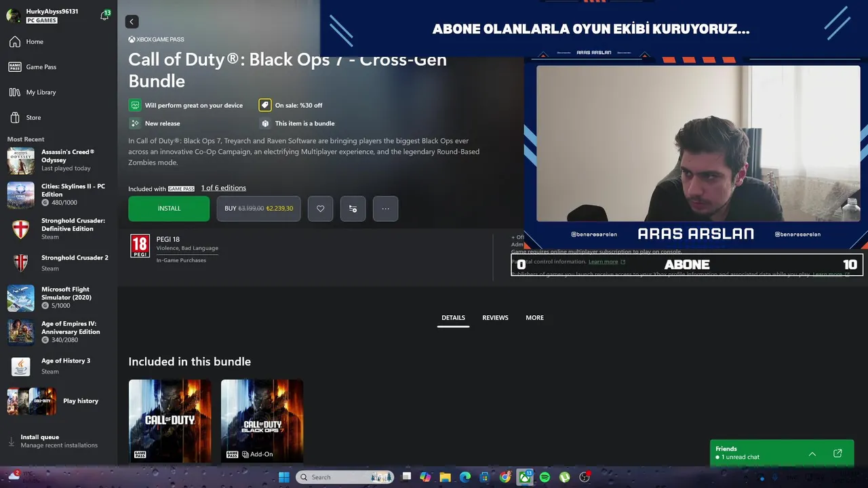Viewport: 868px width, 488px height.
Task: Open Assassin's Creed Odyssey from Most Recent
Action: point(58,161)
